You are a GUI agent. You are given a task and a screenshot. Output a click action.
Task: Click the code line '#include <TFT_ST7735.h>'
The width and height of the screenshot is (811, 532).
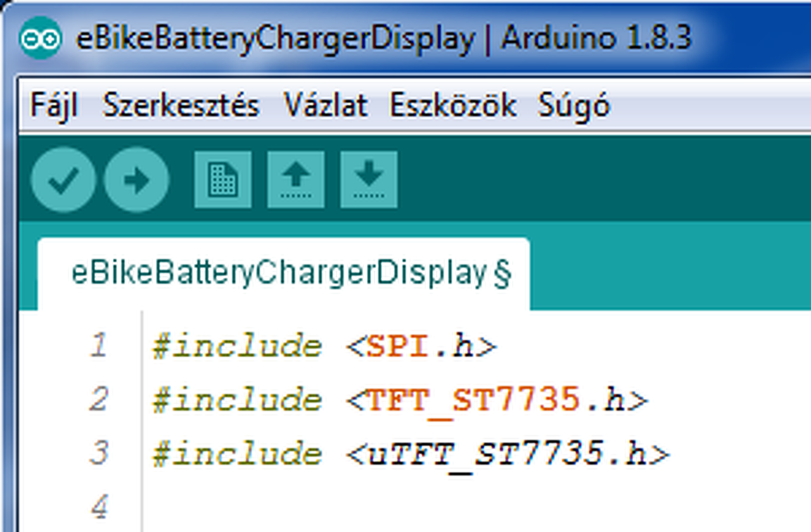click(x=400, y=401)
